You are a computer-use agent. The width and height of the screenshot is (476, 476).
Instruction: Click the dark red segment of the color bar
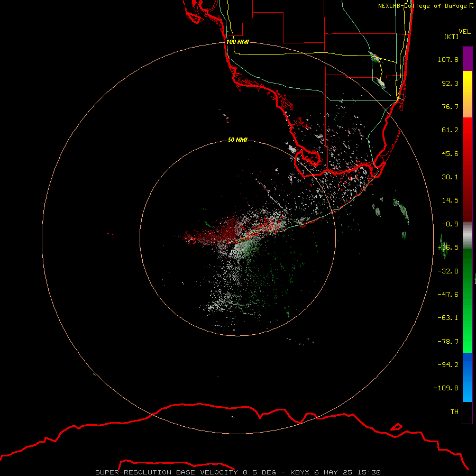[467, 169]
